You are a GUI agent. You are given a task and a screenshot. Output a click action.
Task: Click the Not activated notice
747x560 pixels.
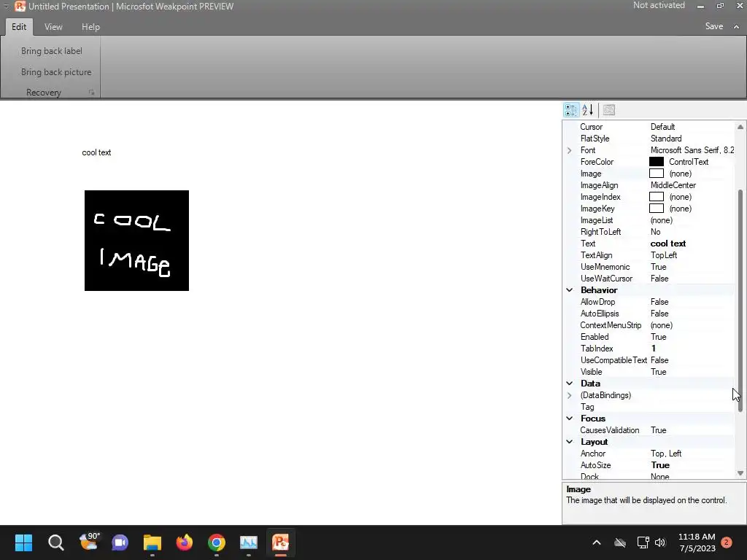pos(659,5)
